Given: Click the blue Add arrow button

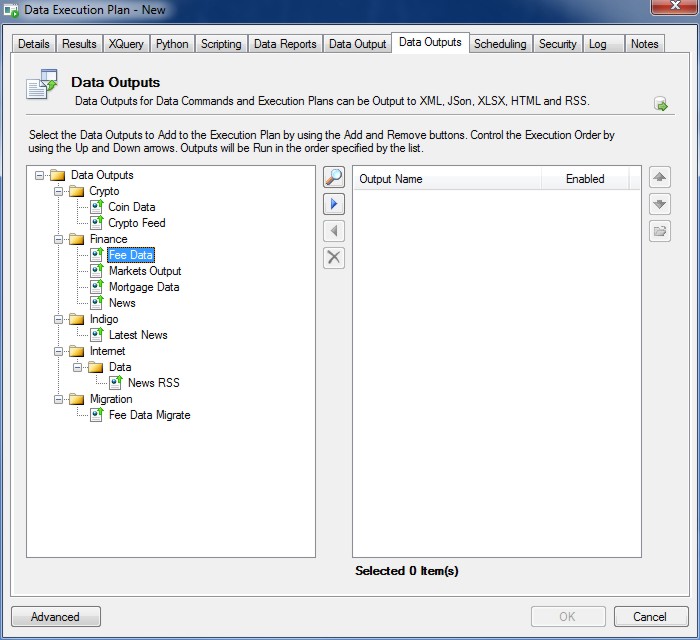Looking at the screenshot, I should coord(334,204).
